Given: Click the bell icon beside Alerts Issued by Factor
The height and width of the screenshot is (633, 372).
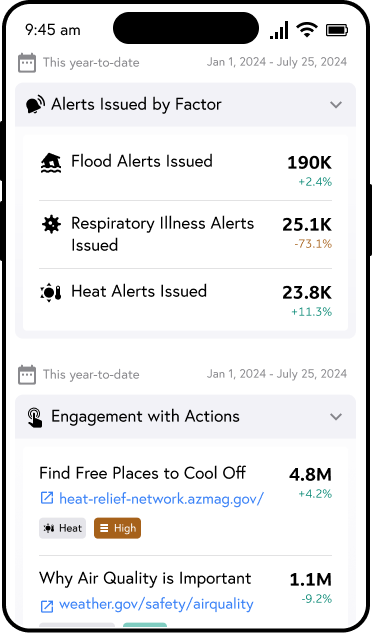Looking at the screenshot, I should tap(35, 105).
